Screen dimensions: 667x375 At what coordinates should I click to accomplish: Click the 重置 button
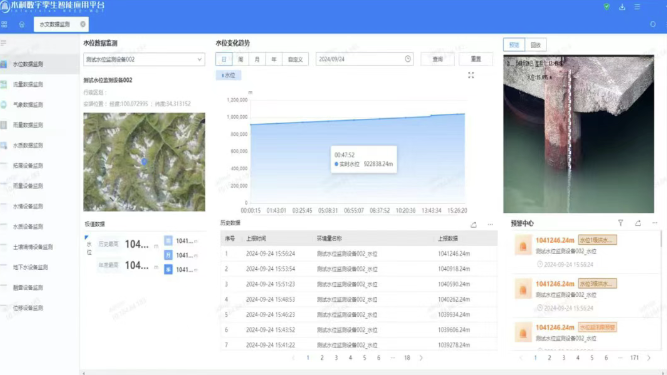coord(476,59)
